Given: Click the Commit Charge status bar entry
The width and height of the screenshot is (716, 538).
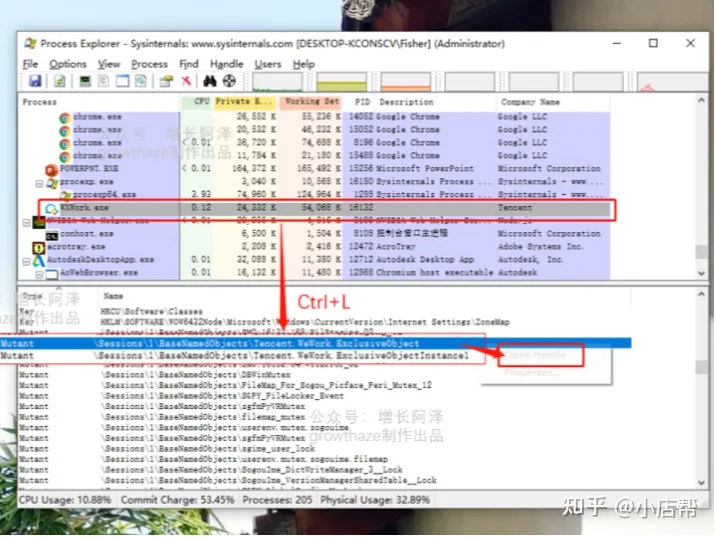Looking at the screenshot, I should click(x=177, y=500).
